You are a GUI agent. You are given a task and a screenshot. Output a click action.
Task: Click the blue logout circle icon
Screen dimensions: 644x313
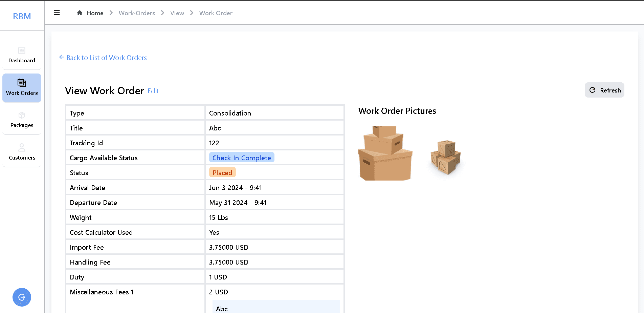coord(22,297)
